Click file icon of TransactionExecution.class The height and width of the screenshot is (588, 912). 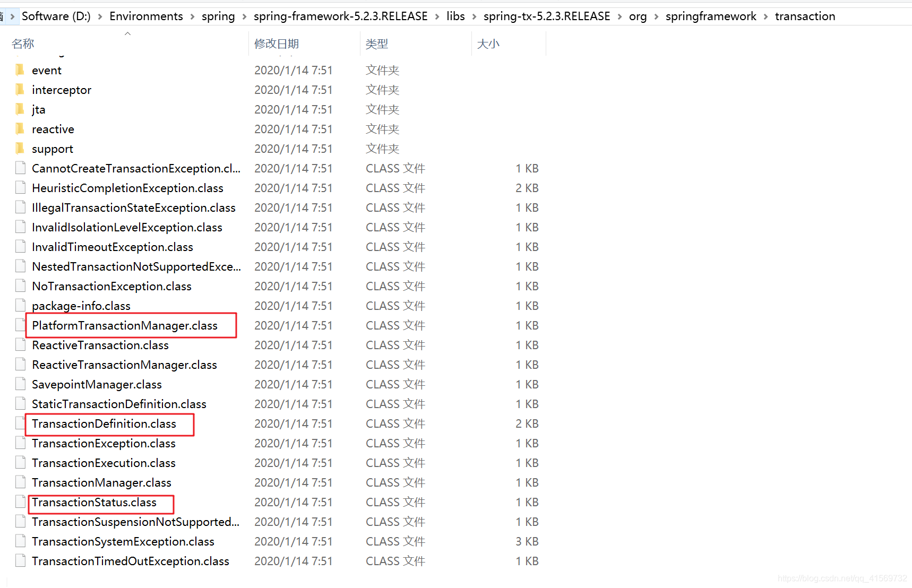(20, 463)
